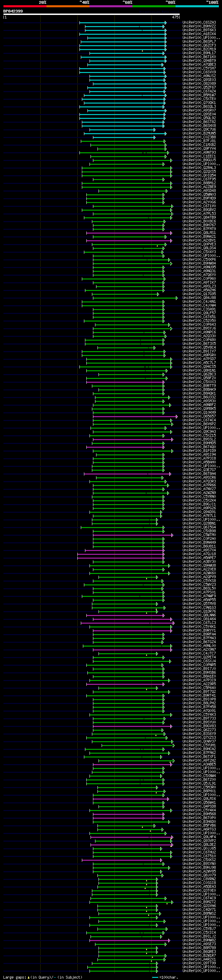Click the UniRef100_Q0IQ54 entry

199,175
